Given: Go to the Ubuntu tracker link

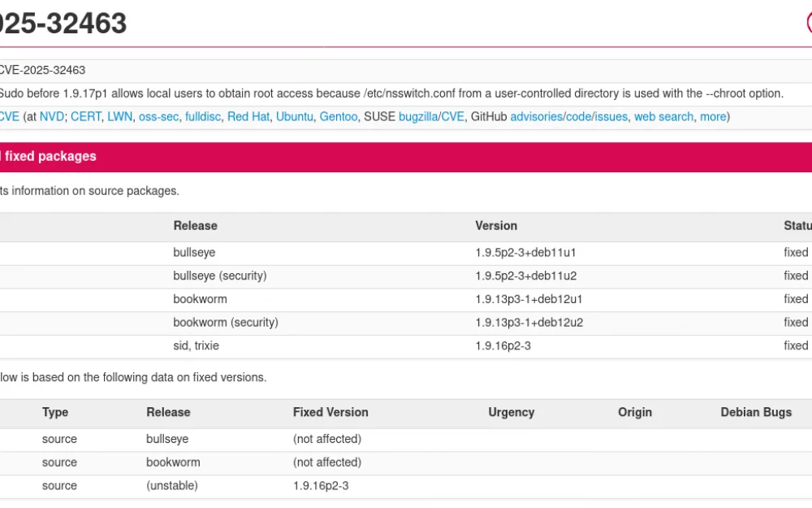Looking at the screenshot, I should [x=295, y=116].
